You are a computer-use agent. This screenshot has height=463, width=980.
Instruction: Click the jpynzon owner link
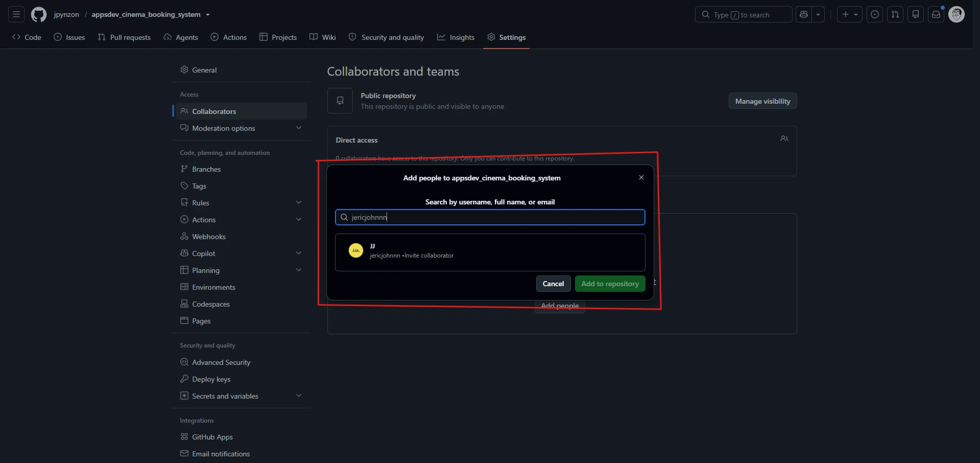pyautogui.click(x=66, y=15)
